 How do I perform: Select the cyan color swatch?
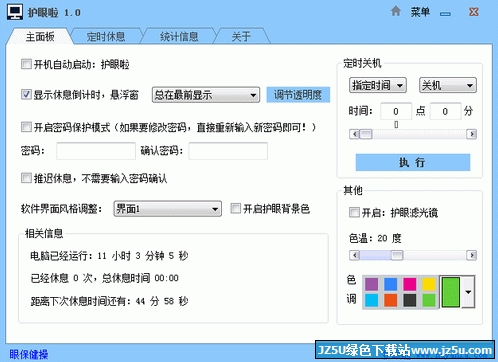click(x=371, y=300)
